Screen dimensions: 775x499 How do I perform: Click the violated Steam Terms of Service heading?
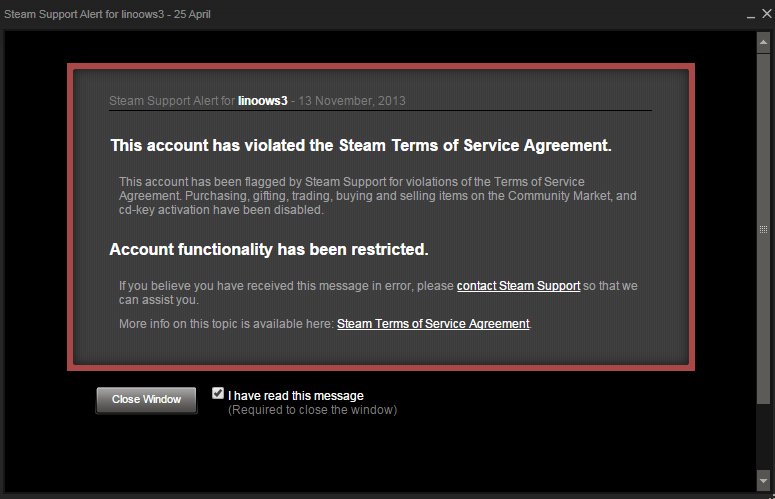361,145
